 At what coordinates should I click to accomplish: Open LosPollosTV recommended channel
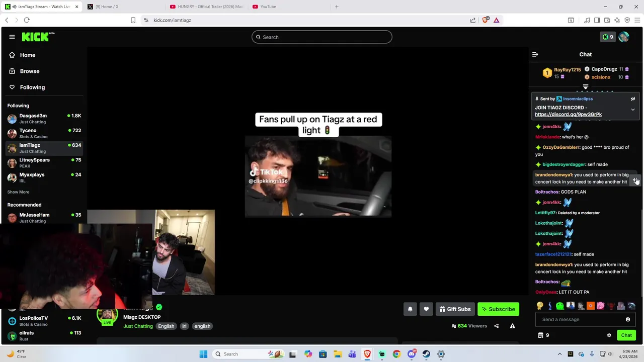click(x=44, y=321)
